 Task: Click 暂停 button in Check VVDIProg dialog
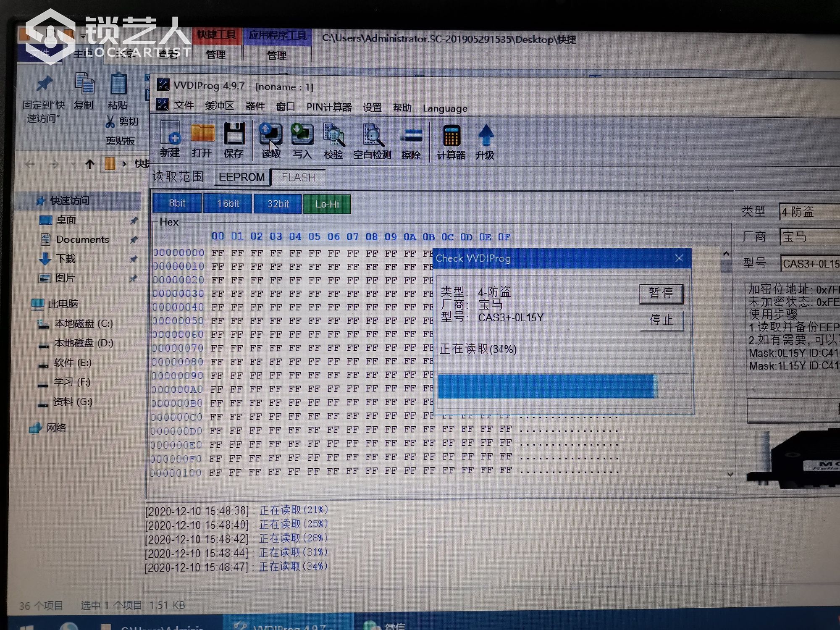661,293
